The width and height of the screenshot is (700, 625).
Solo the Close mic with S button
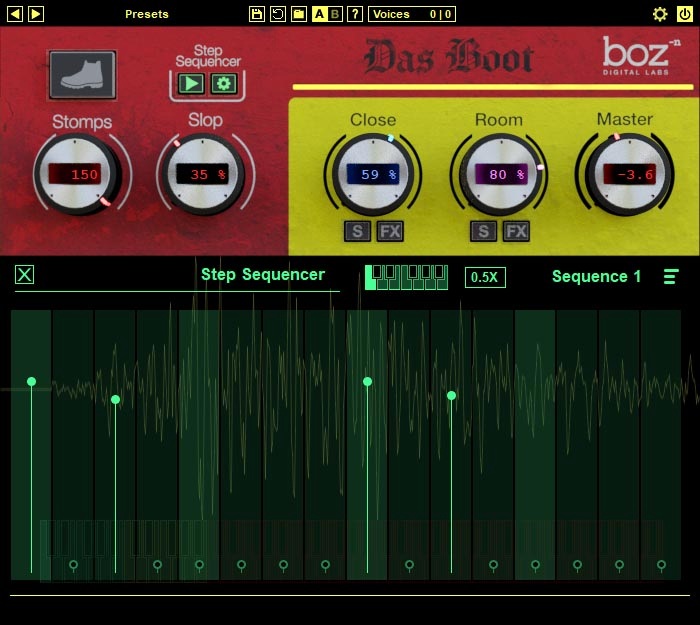[x=357, y=231]
